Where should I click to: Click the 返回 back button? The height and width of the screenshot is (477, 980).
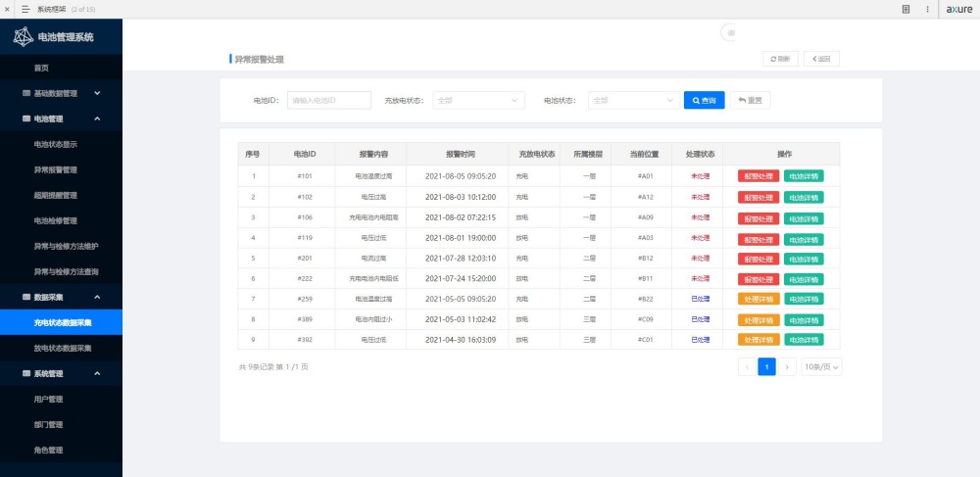point(821,59)
